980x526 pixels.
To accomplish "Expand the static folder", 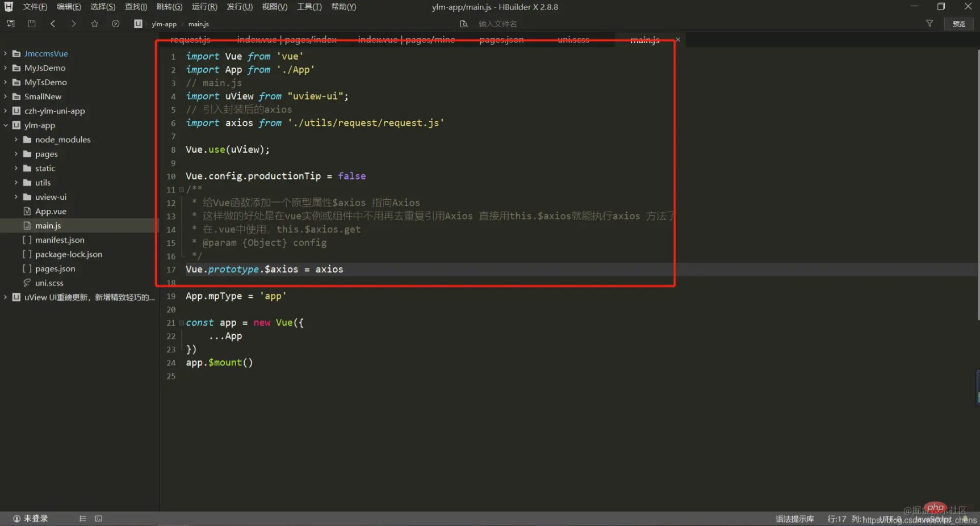I will [x=16, y=168].
